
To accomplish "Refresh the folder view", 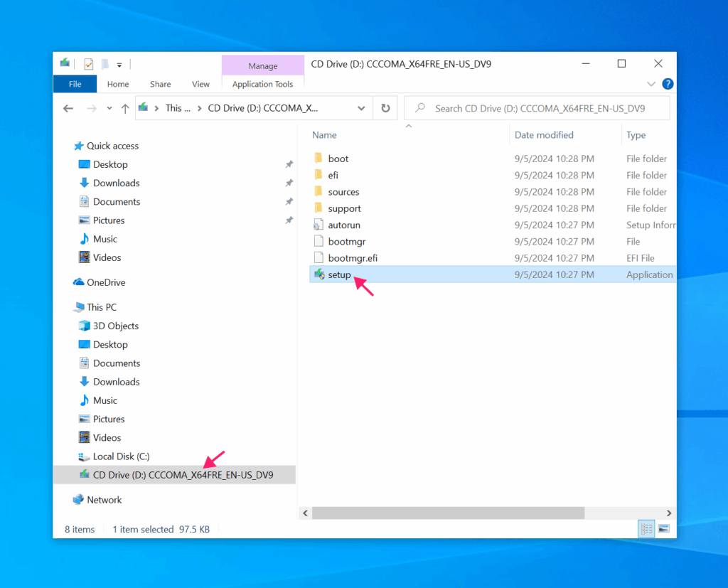I will click(385, 108).
